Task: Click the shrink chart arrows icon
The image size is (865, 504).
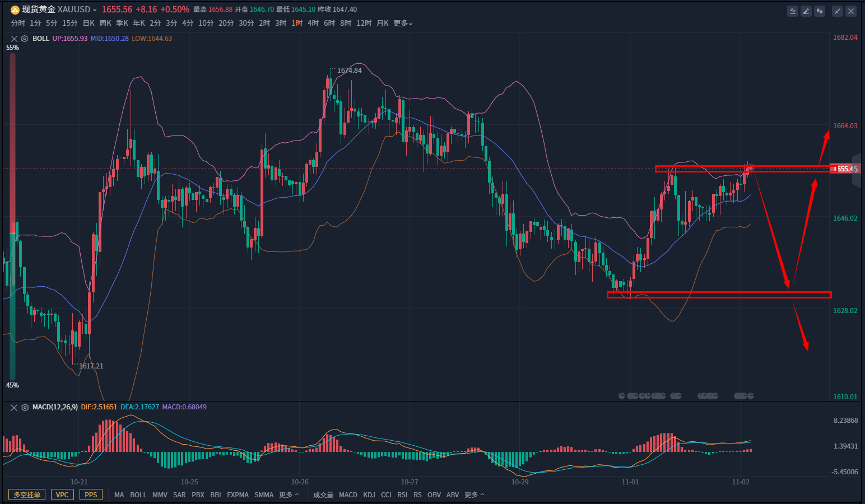Action: tap(838, 11)
